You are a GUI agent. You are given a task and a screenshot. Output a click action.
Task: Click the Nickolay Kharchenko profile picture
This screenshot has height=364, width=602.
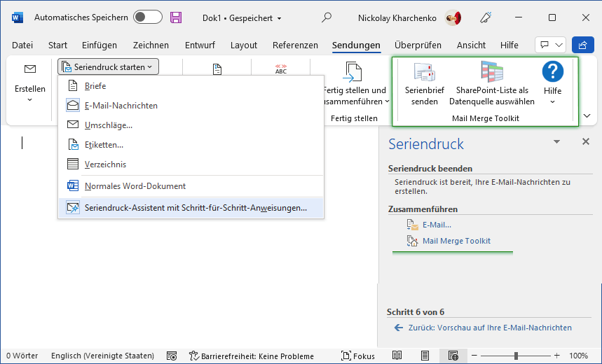pos(453,17)
